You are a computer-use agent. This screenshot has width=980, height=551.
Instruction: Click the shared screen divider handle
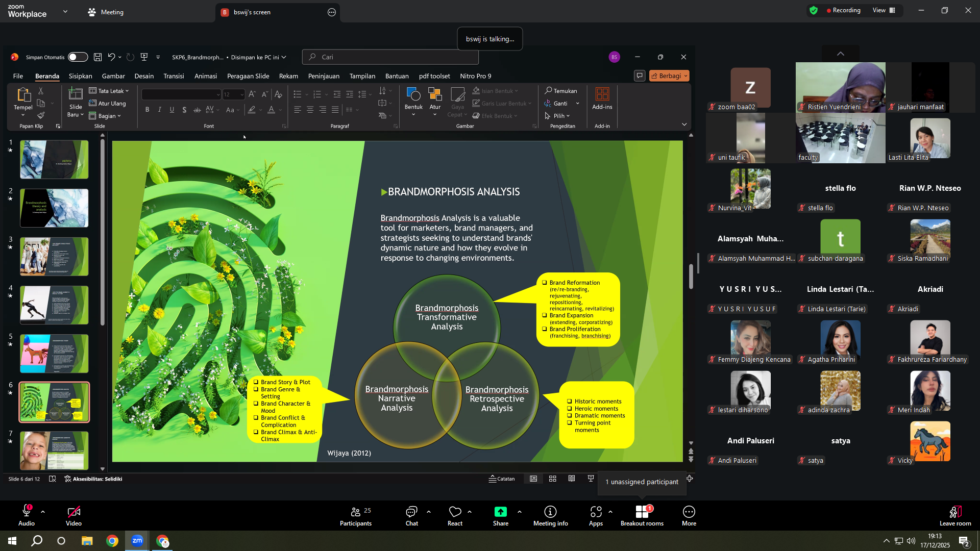tap(698, 263)
